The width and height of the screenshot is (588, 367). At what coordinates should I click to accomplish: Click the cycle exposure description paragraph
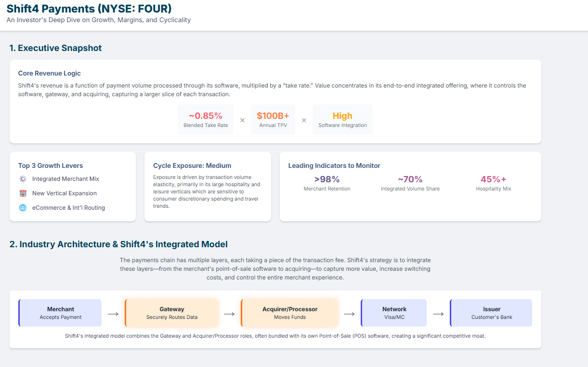207,191
